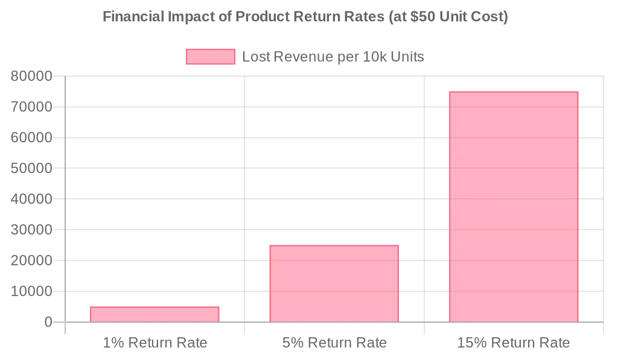Viewport: 644px width, 362px height.
Task: Click the 80000 y-axis tick label
Action: pos(32,77)
